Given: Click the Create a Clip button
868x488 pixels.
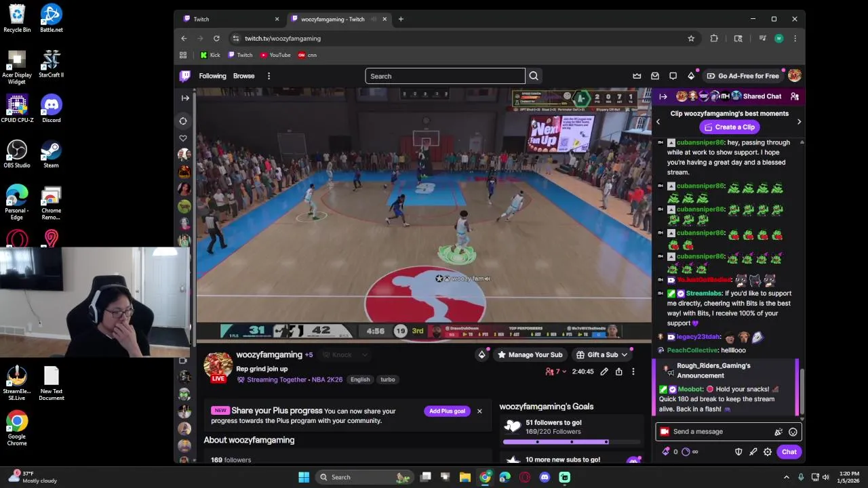Looking at the screenshot, I should 729,127.
